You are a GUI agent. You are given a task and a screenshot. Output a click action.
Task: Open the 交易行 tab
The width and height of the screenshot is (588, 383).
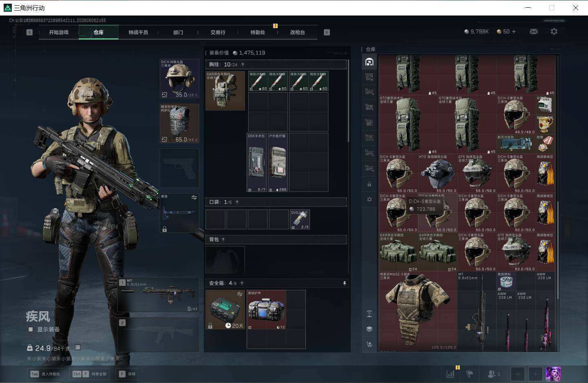click(218, 32)
